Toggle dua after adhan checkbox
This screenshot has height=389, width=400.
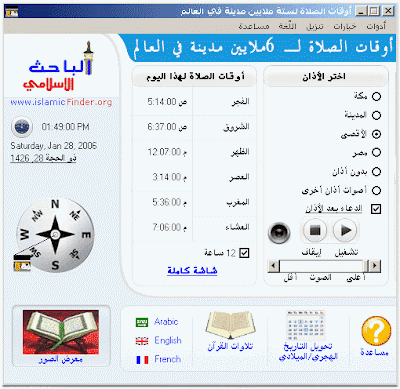[376, 209]
